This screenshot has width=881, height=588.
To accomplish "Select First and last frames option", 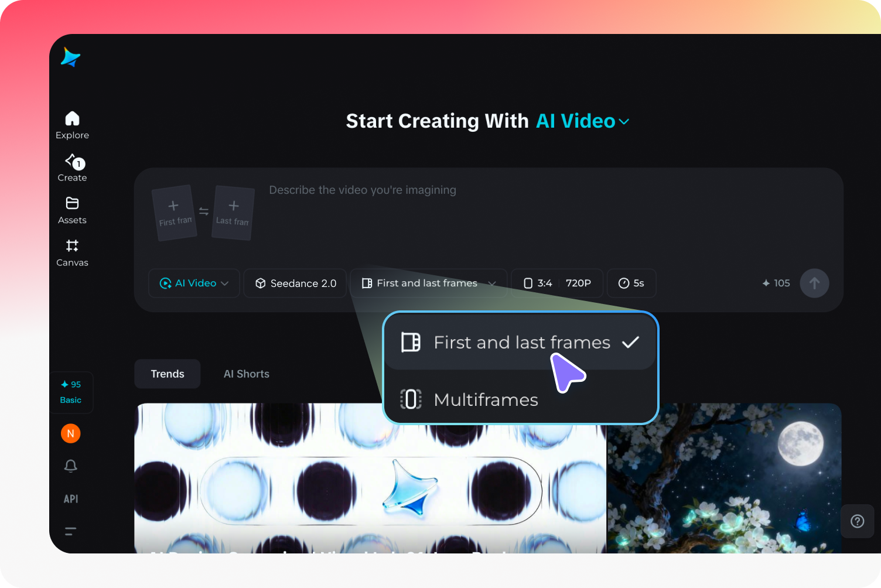I will click(x=520, y=342).
